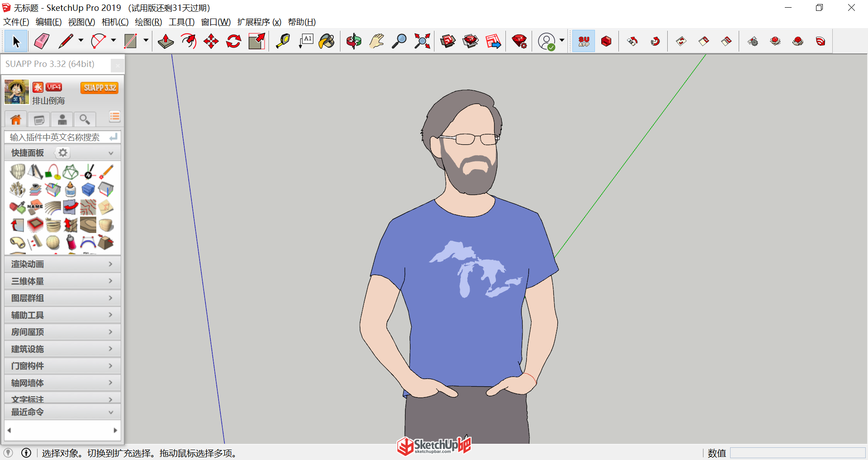The image size is (868, 460).
Task: Select the Push/Pull tool
Action: coord(166,42)
